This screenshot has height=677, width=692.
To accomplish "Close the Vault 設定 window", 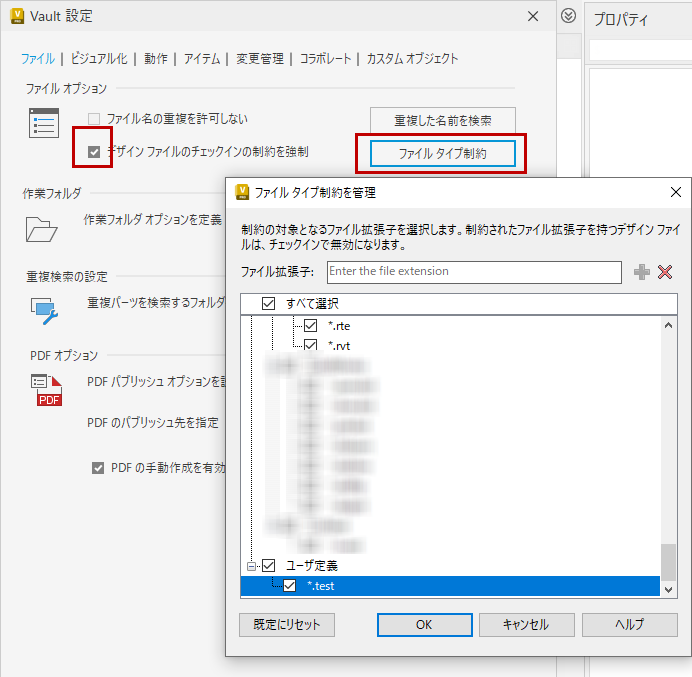I will click(x=533, y=16).
